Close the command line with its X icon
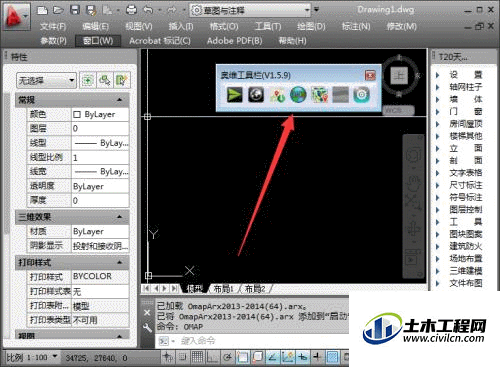 click(x=147, y=313)
